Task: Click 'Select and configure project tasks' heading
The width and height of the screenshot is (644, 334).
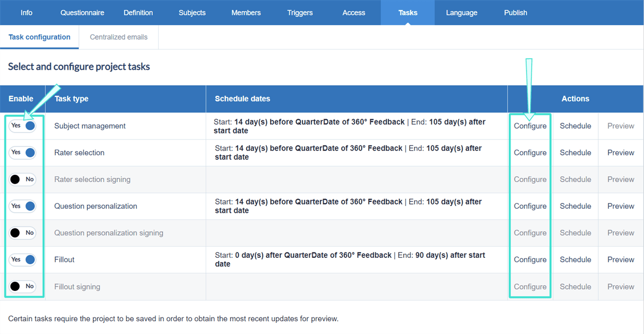Action: (79, 67)
